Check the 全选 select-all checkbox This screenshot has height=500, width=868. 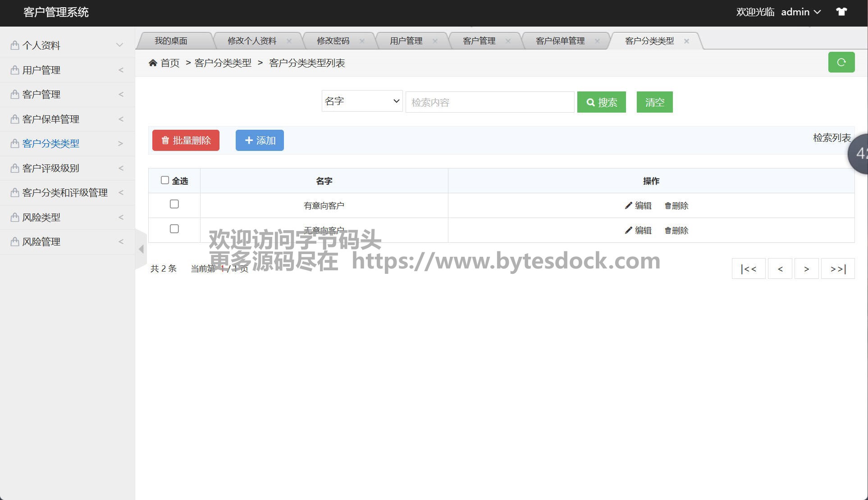click(x=165, y=180)
